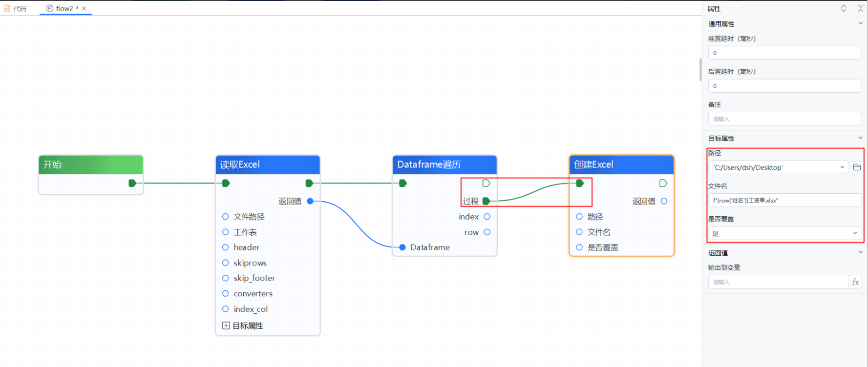Collapse the 通用属性 section

coord(860,23)
